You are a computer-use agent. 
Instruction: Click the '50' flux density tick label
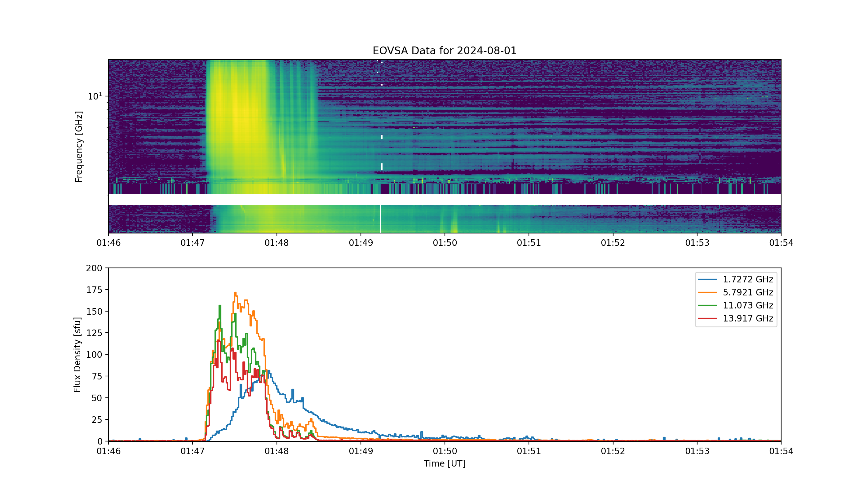[97, 398]
